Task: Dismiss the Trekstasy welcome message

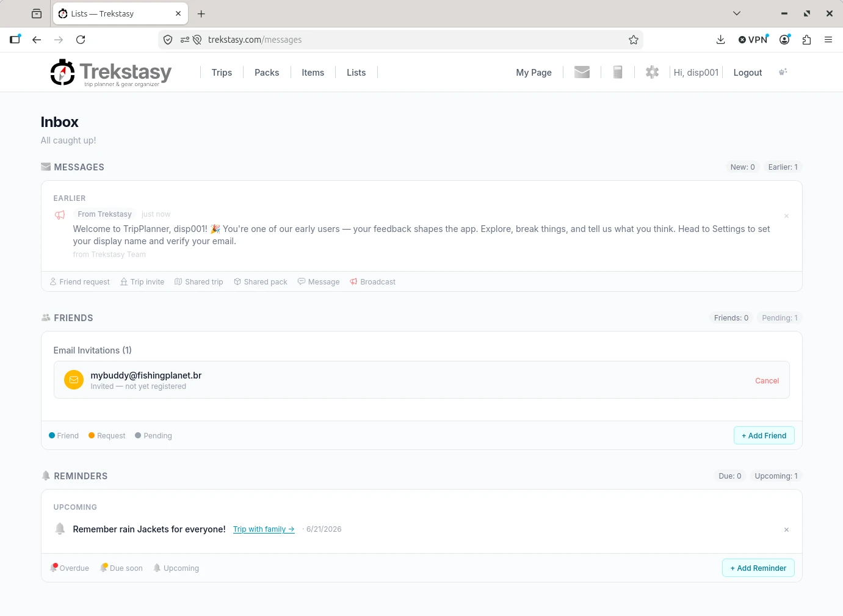Action: (x=786, y=216)
